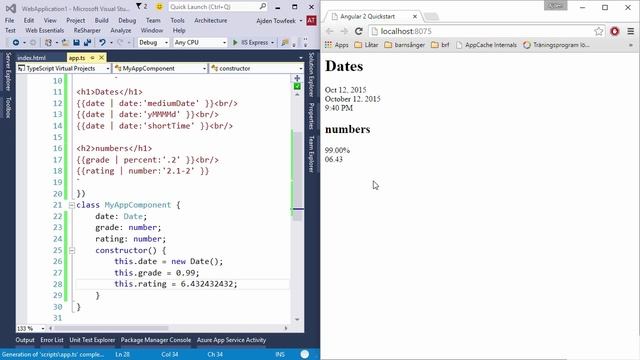Open the notifications flag icon

[x=139, y=7]
